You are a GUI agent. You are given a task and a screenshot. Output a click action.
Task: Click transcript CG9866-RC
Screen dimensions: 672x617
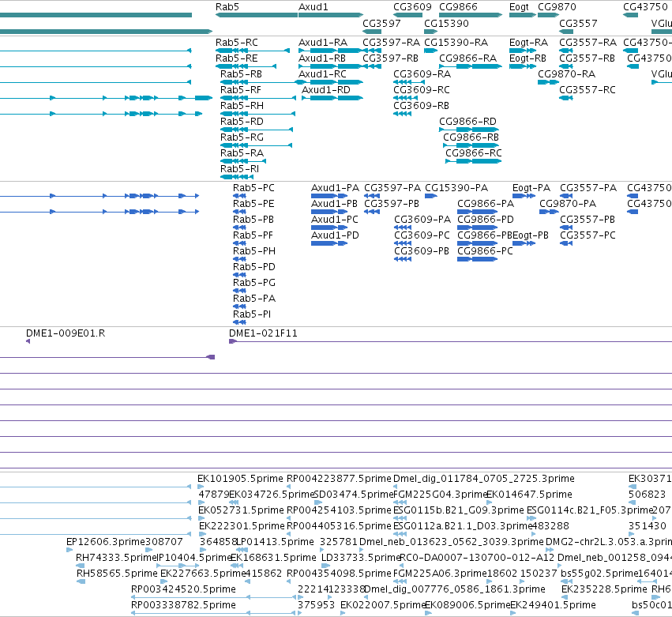[474, 153]
